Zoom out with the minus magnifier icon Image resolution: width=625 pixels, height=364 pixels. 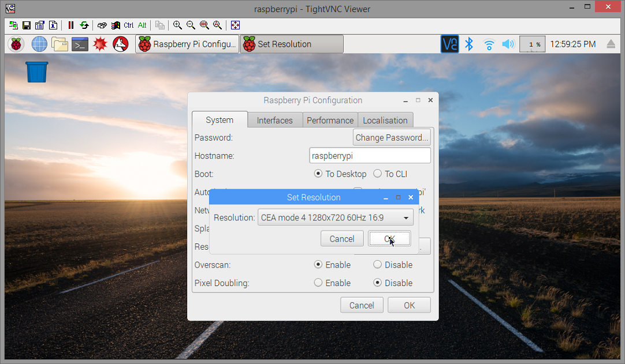(x=191, y=25)
